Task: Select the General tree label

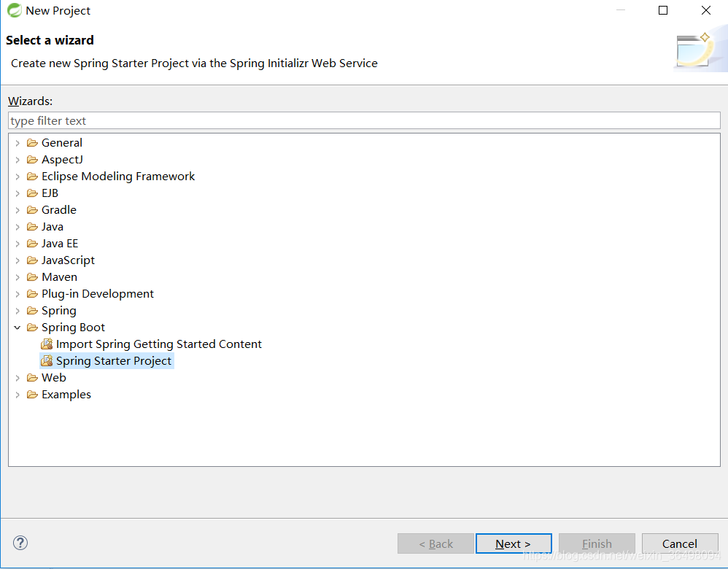Action: click(62, 142)
